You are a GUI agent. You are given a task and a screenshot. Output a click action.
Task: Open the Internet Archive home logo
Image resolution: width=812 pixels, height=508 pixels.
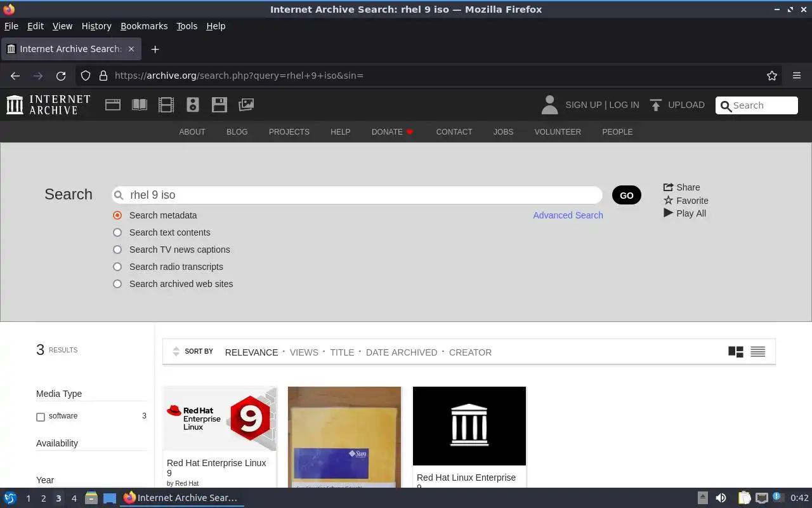tap(48, 105)
